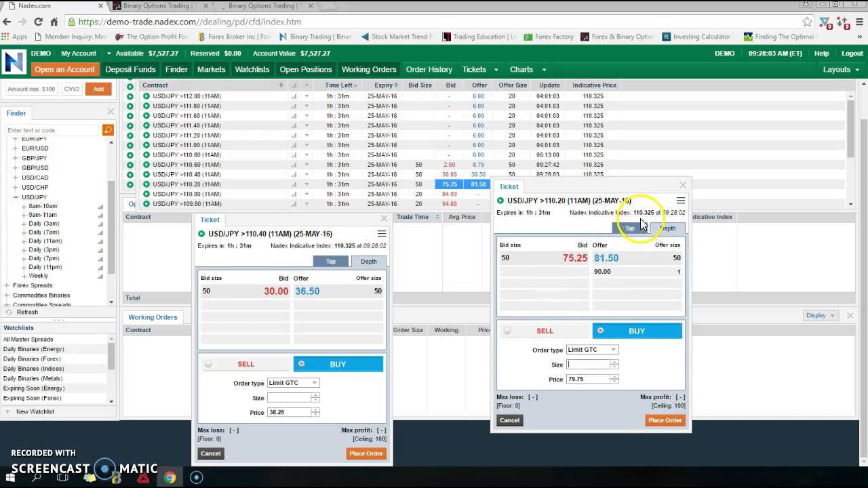
Task: Click Cancel in the >110.40 ticket
Action: coord(210,453)
